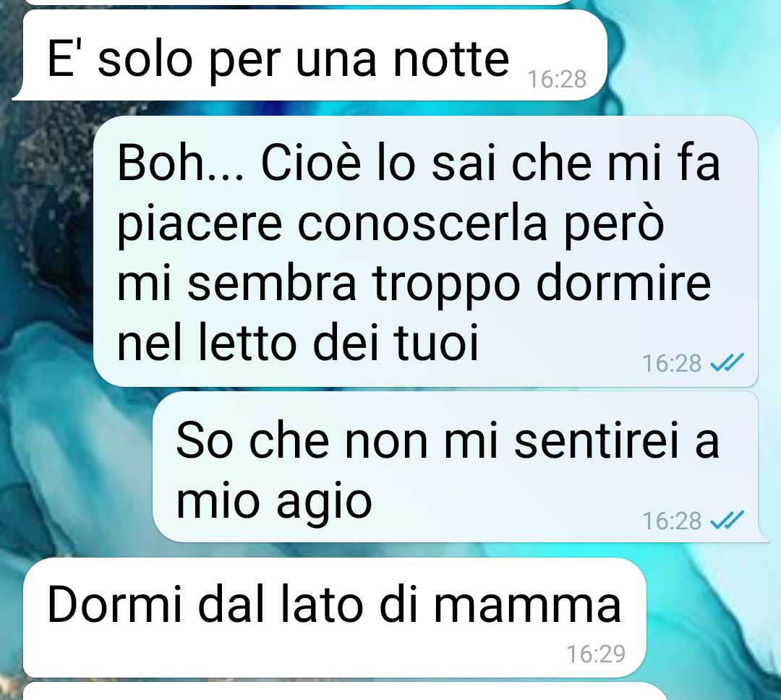Image resolution: width=781 pixels, height=700 pixels.
Task: Tap 16:28 time beside 'nel letto dei tuoi'
Action: (671, 363)
